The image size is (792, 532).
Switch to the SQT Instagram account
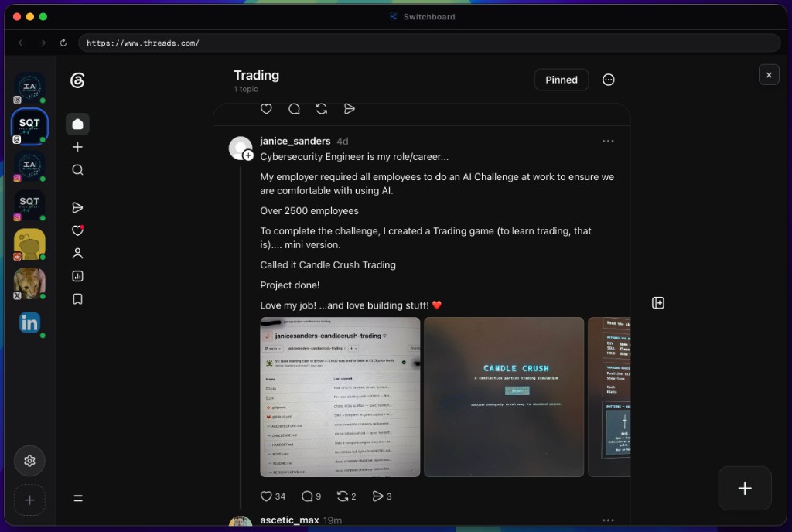click(x=29, y=205)
